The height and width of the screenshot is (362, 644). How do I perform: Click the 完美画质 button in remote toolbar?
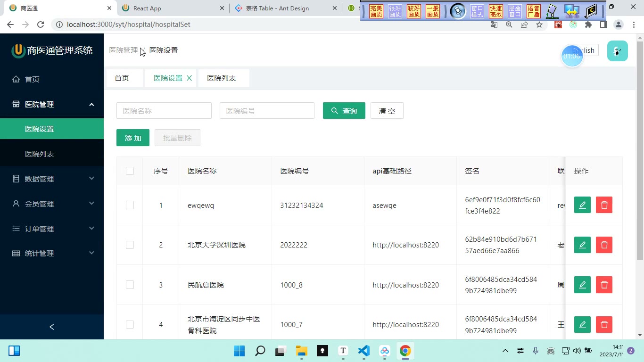point(376,11)
